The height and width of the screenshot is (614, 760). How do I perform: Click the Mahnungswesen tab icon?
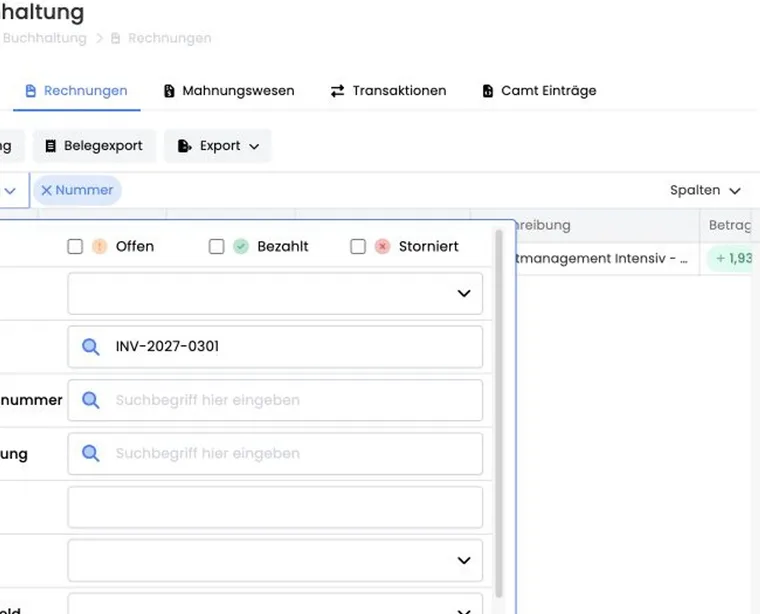169,91
